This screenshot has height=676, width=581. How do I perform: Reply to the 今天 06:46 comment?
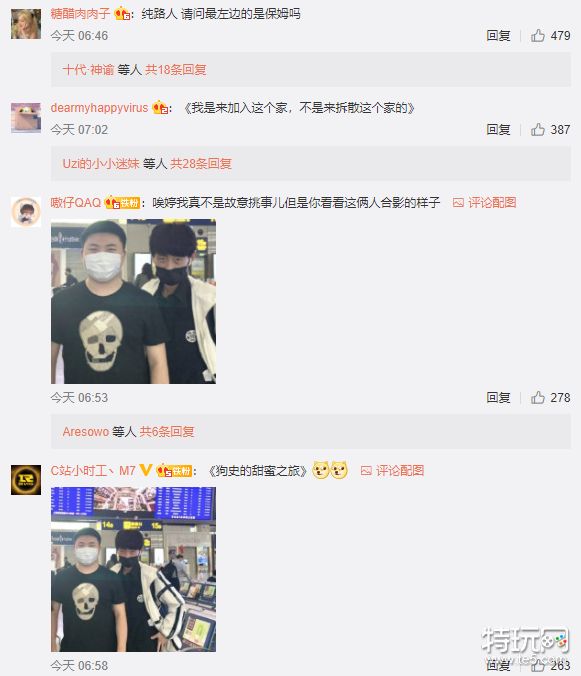coord(498,35)
